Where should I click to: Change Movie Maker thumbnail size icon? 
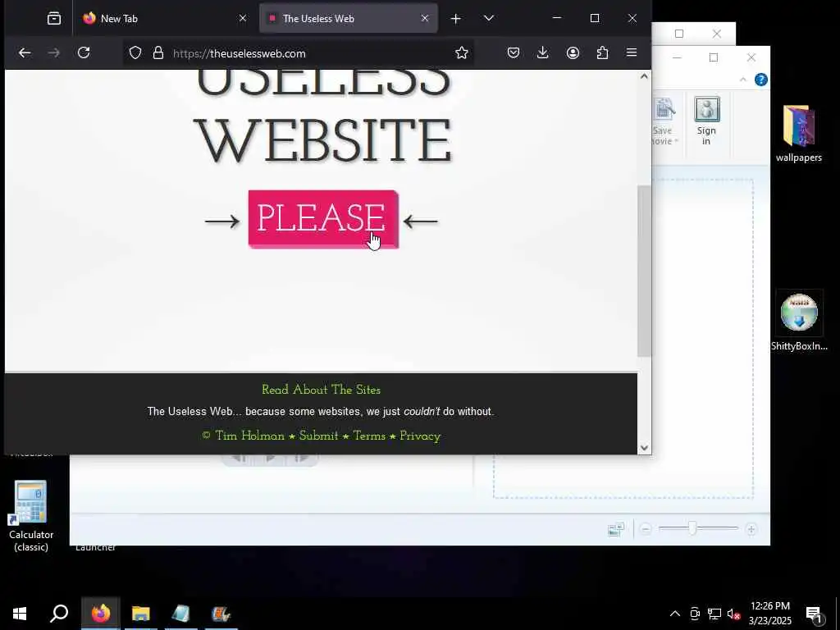615,529
